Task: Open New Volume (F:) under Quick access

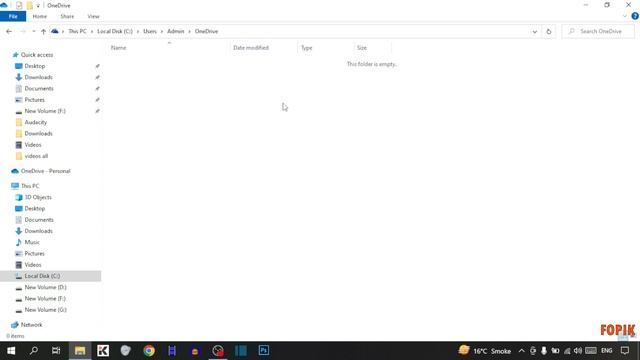Action: 45,111
